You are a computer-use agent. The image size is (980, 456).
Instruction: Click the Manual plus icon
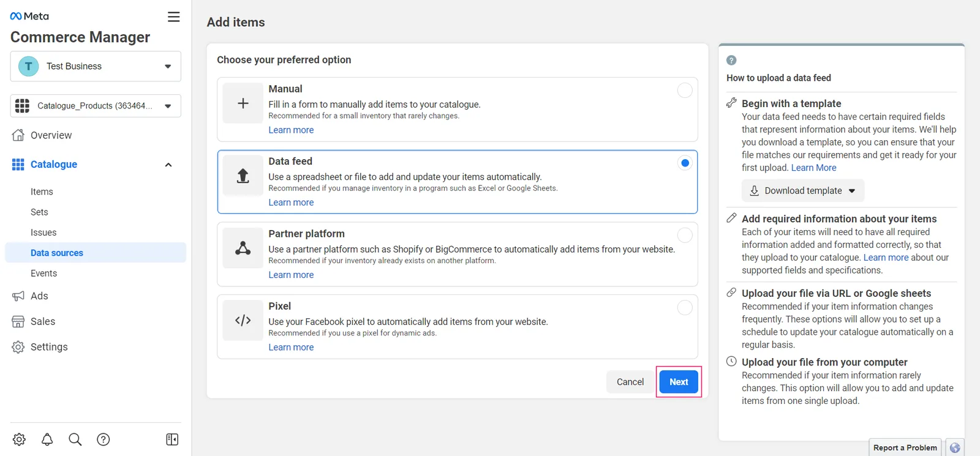pos(243,103)
